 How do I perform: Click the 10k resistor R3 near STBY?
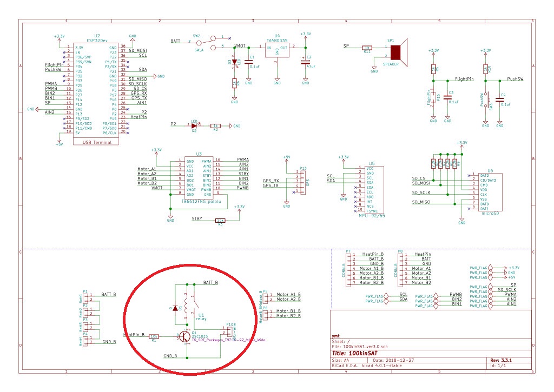tap(220, 221)
